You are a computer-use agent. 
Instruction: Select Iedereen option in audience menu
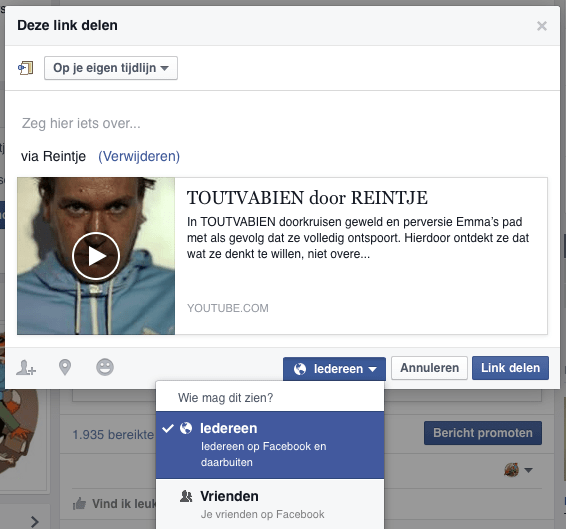point(270,445)
